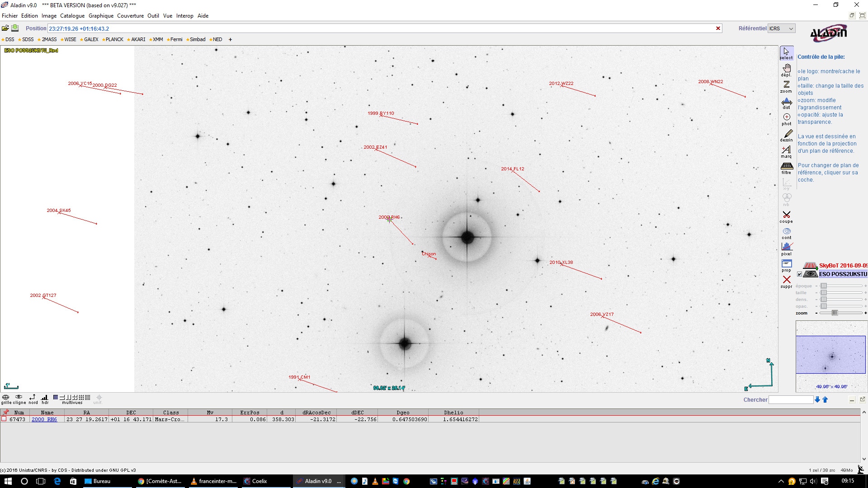Toggle the grille coordinate grid
Viewport: 868px width, 488px height.
(x=6, y=398)
